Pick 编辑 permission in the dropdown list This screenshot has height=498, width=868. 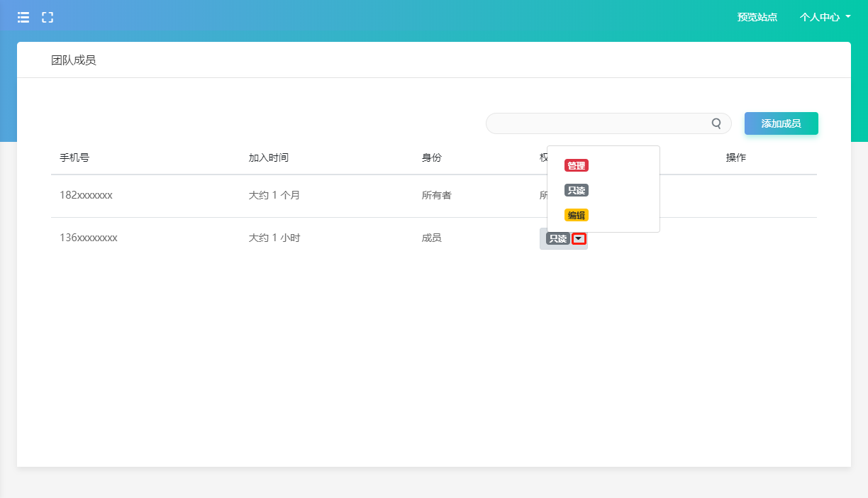pos(576,216)
